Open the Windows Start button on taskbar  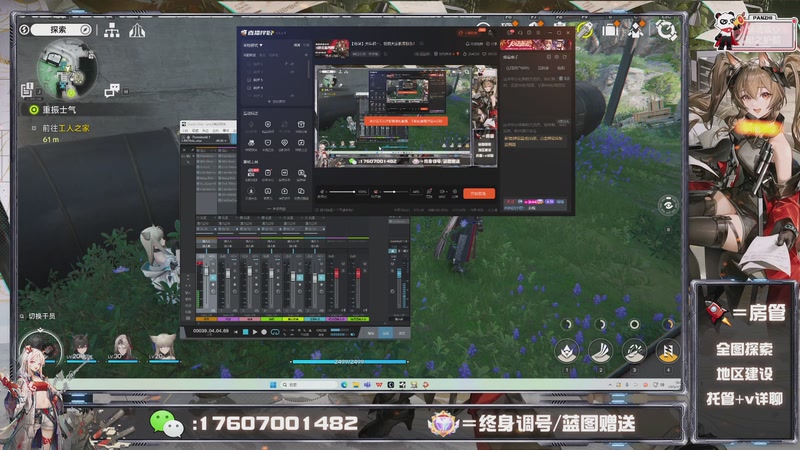pos(272,385)
